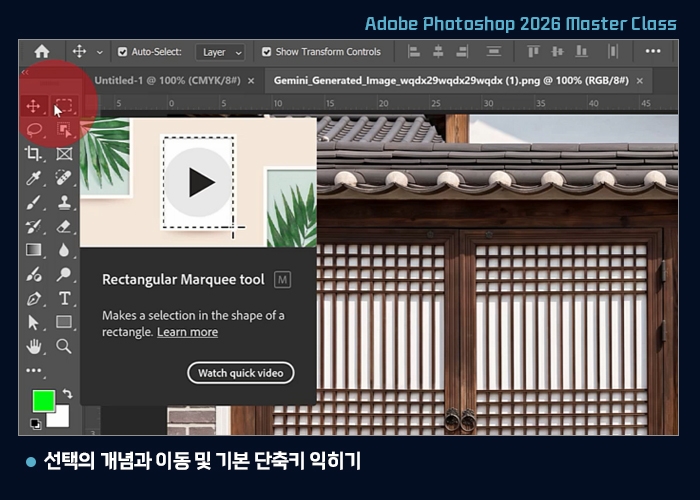Image resolution: width=700 pixels, height=500 pixels.
Task: Align vertical centers in options bar
Action: [x=557, y=52]
